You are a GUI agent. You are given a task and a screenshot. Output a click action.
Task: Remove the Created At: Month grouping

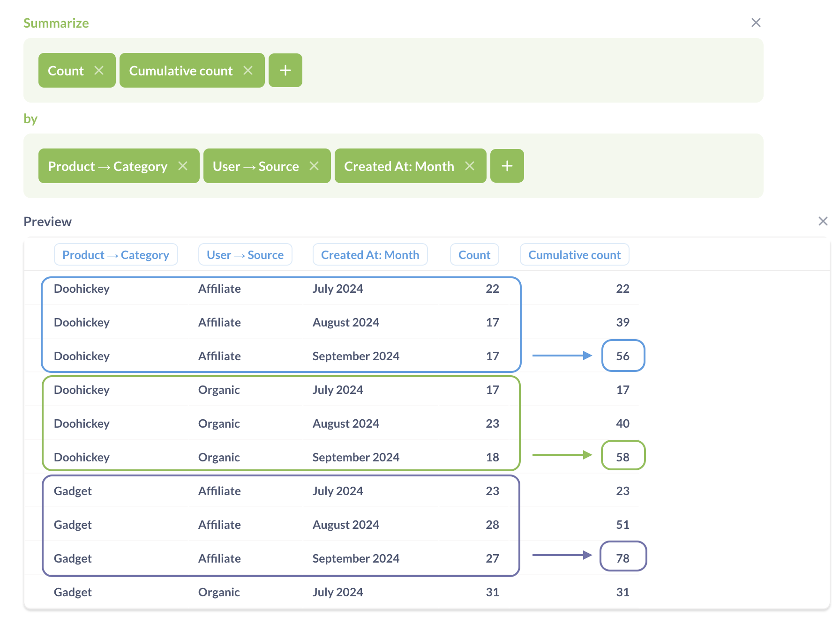[470, 166]
